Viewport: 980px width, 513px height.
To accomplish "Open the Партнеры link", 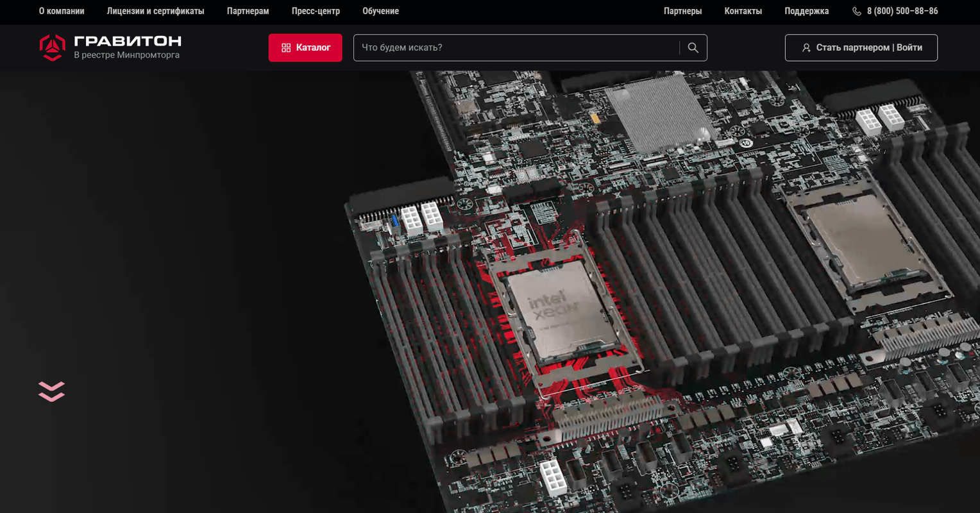I will [683, 11].
